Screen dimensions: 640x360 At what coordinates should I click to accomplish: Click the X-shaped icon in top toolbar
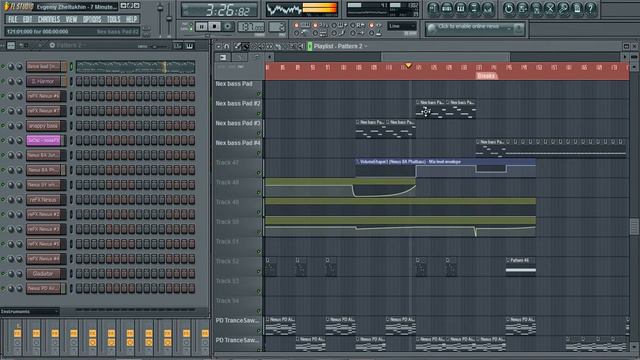(550, 9)
